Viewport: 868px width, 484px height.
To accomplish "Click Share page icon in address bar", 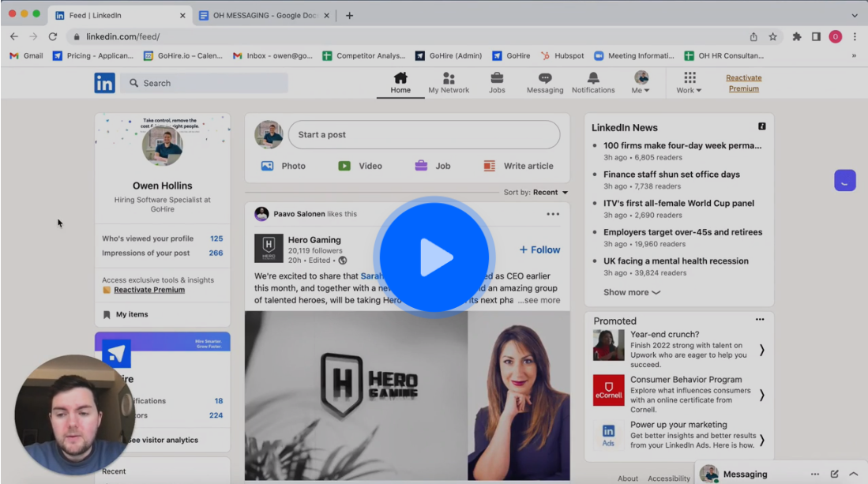I will (753, 36).
